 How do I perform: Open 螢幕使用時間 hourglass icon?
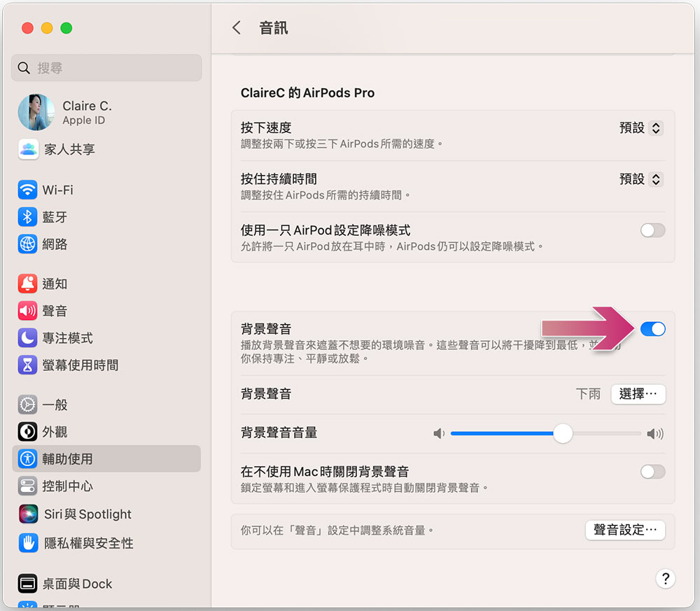point(27,365)
